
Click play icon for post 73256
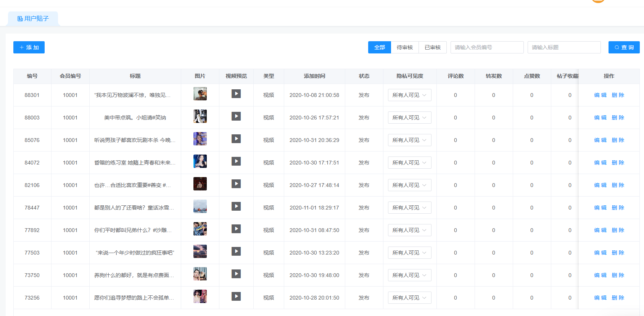(236, 297)
